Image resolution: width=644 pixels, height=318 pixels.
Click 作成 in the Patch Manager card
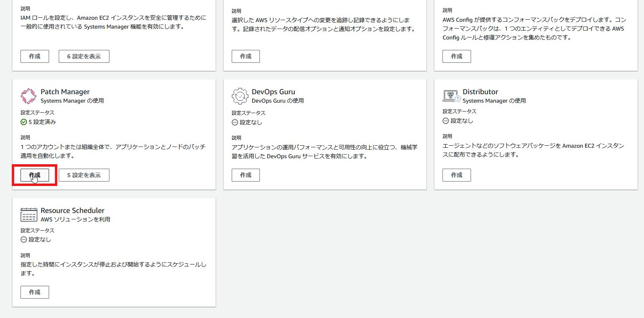click(35, 175)
